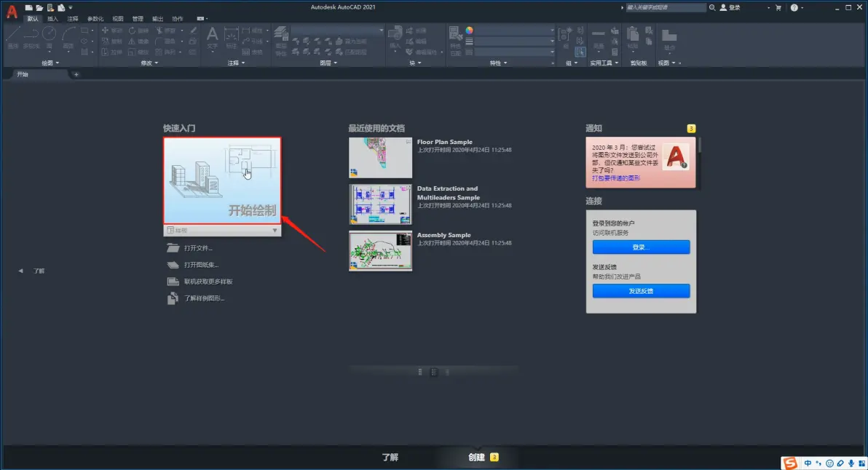The width and height of the screenshot is (868, 470).
Task: Click the Learn (了解) page link at bottom
Action: (390, 458)
